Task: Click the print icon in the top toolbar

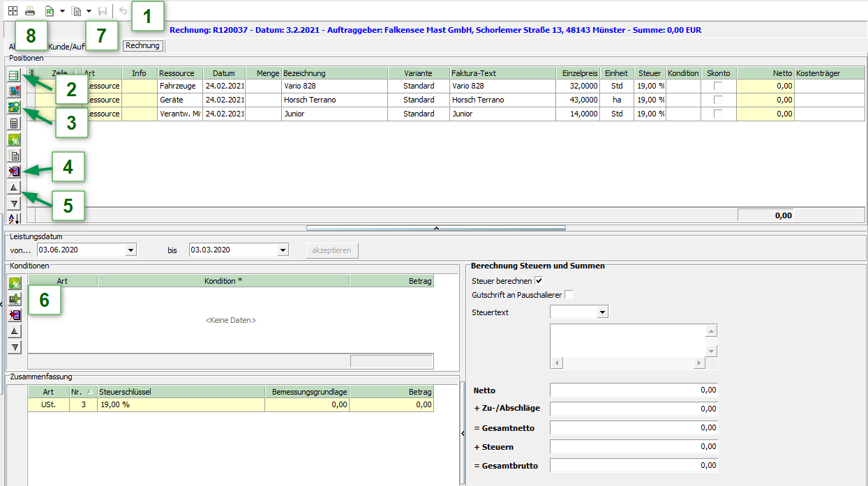Action: point(30,11)
